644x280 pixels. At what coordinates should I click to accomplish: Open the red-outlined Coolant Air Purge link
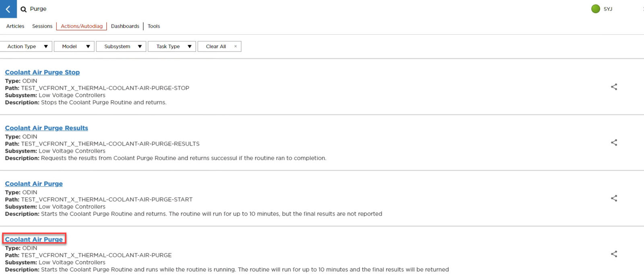point(34,239)
